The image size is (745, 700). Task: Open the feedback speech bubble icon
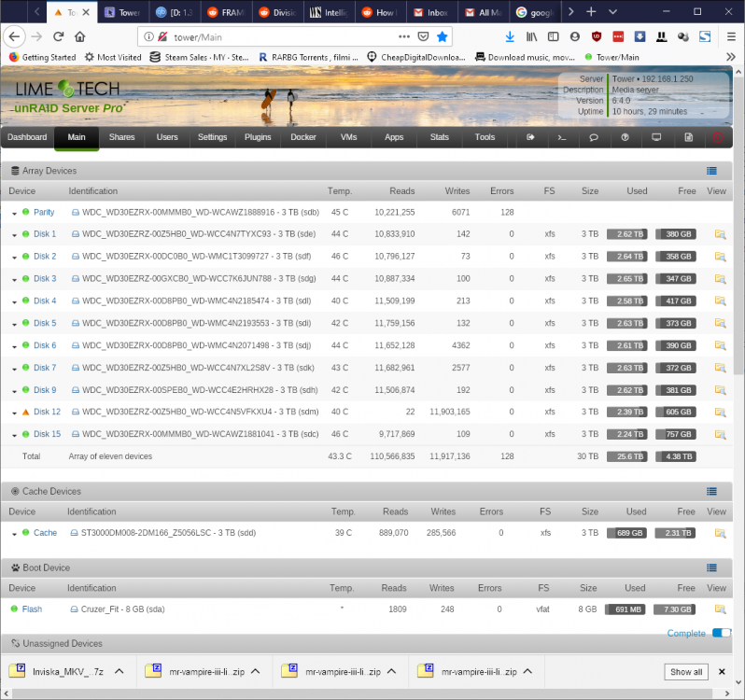click(x=594, y=137)
